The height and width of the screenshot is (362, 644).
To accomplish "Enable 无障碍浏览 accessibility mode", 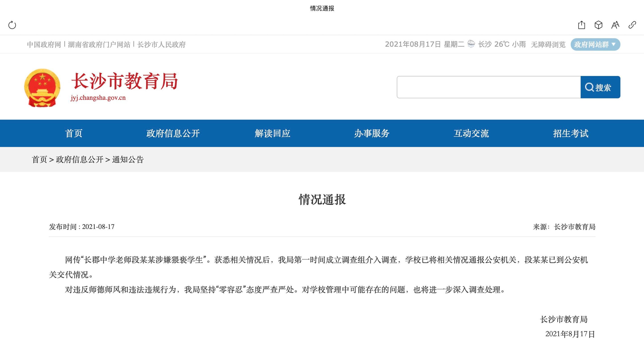I will (x=548, y=44).
